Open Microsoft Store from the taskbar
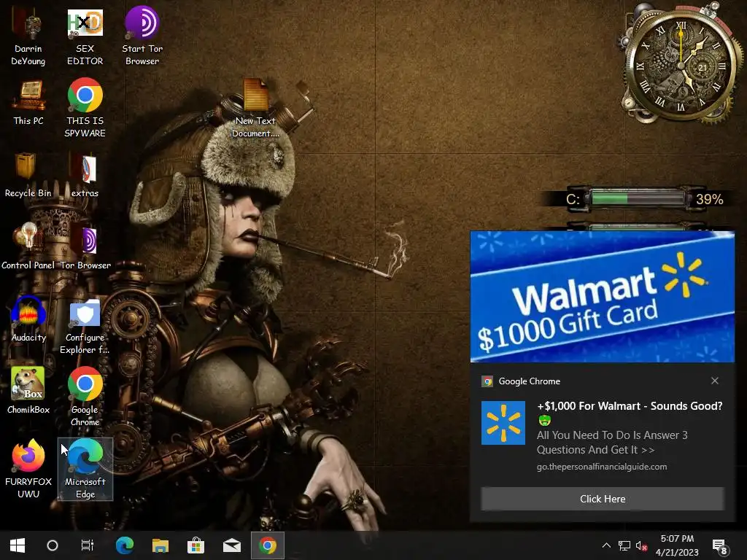This screenshot has height=560, width=747. (196, 545)
